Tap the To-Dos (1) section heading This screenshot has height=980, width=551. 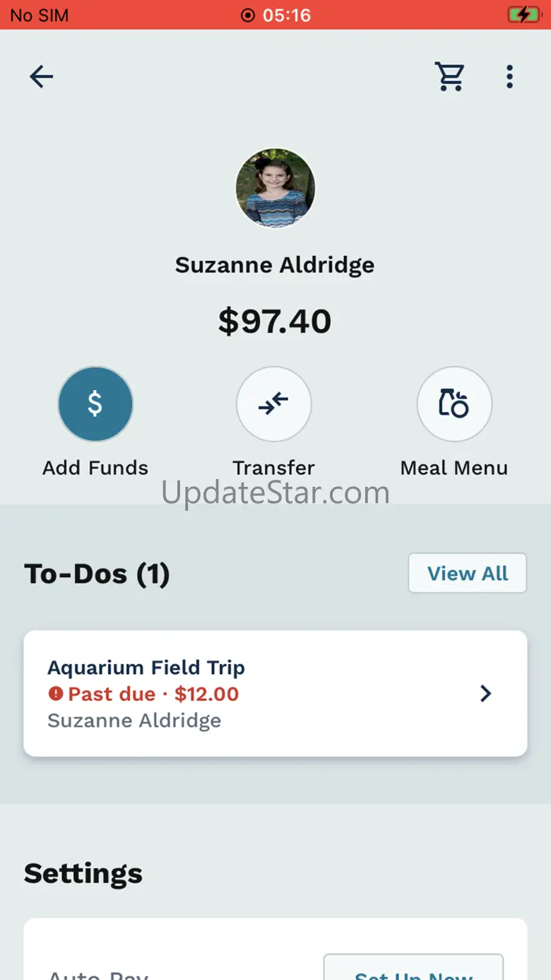[x=97, y=574]
